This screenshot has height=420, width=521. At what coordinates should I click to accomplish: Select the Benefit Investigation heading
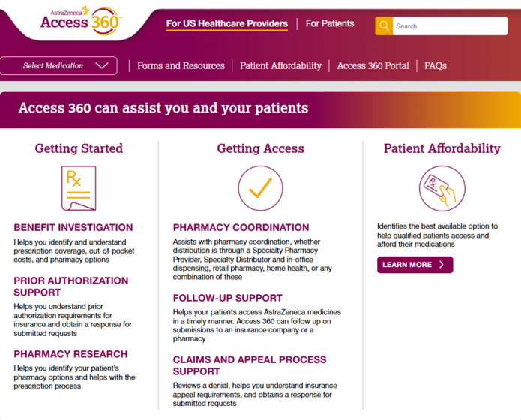click(x=73, y=227)
